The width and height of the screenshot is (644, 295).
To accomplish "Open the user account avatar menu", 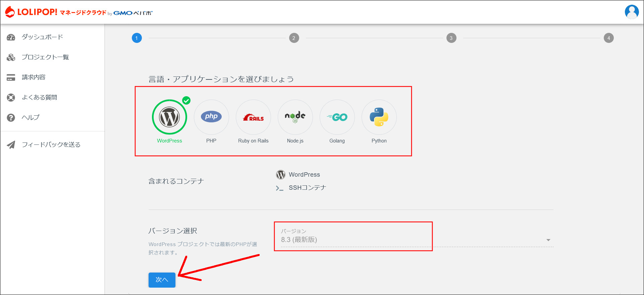I will [632, 12].
